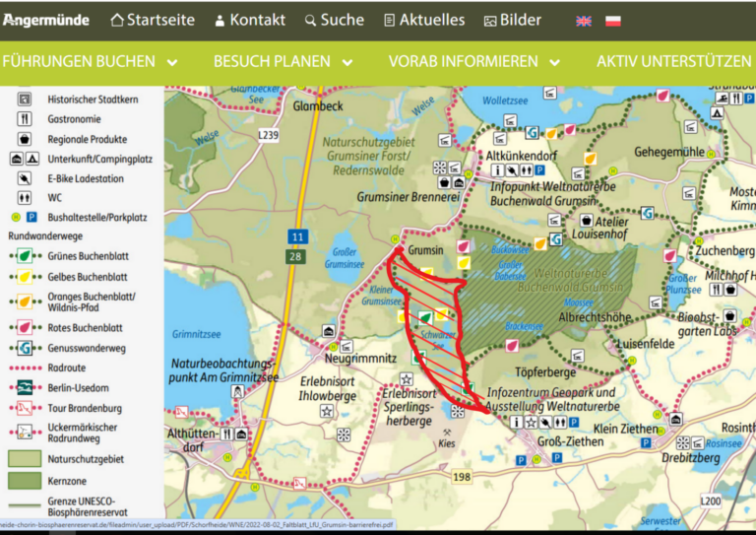The width and height of the screenshot is (756, 535).
Task: Click Wolletzsee lake label
Action: [505, 100]
